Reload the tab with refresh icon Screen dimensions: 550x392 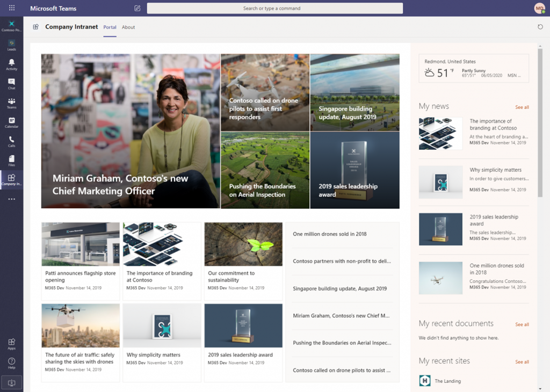pyautogui.click(x=540, y=27)
